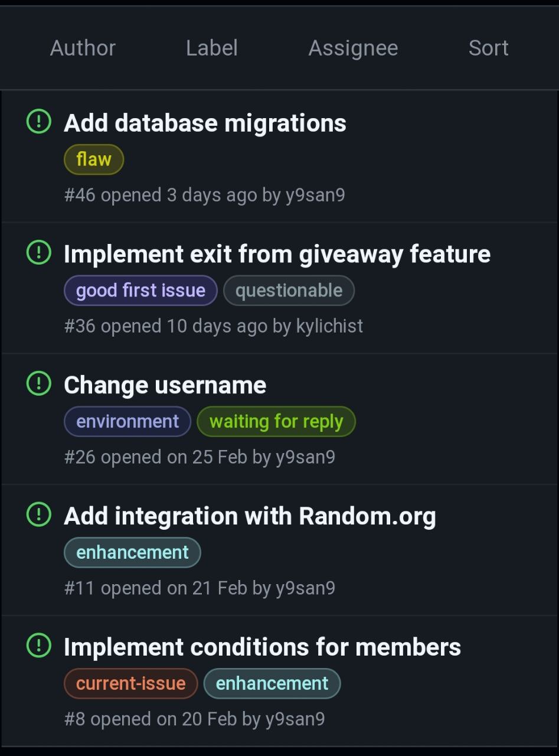Filter by waiting for reply label
The image size is (559, 756).
[x=276, y=422]
